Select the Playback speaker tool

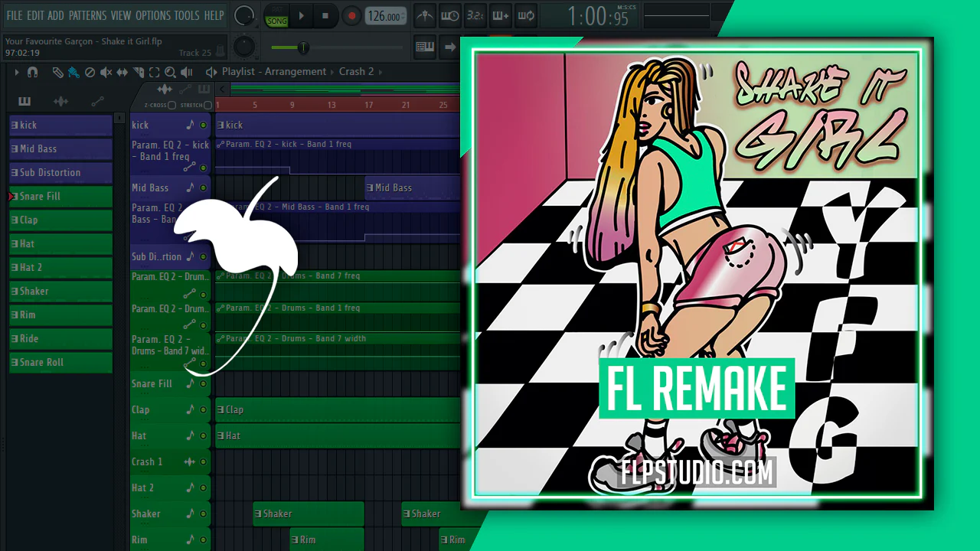[187, 72]
